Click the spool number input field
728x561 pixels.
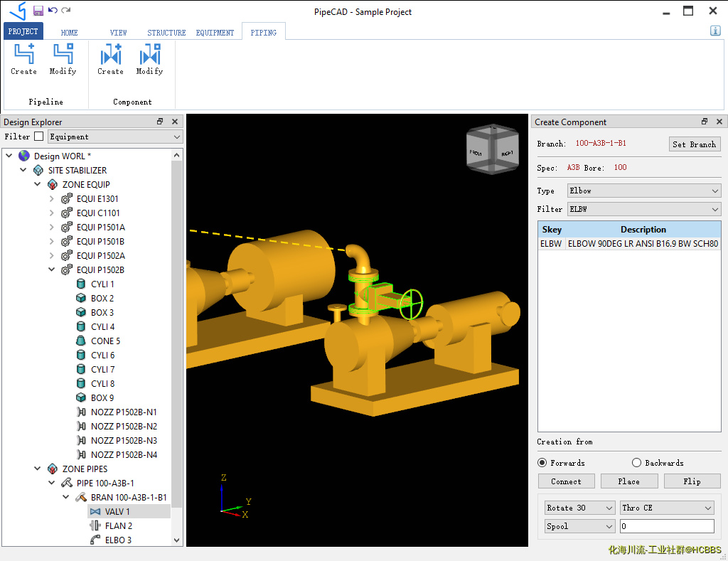(x=666, y=526)
